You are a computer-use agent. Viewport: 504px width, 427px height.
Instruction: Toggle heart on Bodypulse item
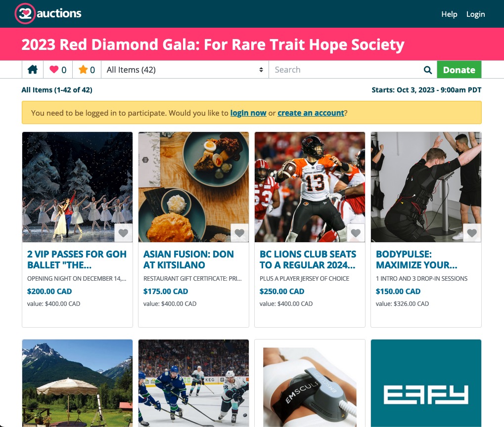click(472, 233)
